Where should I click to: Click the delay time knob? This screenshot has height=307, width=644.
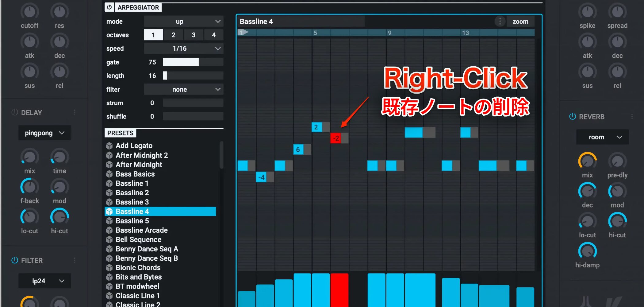(x=59, y=157)
